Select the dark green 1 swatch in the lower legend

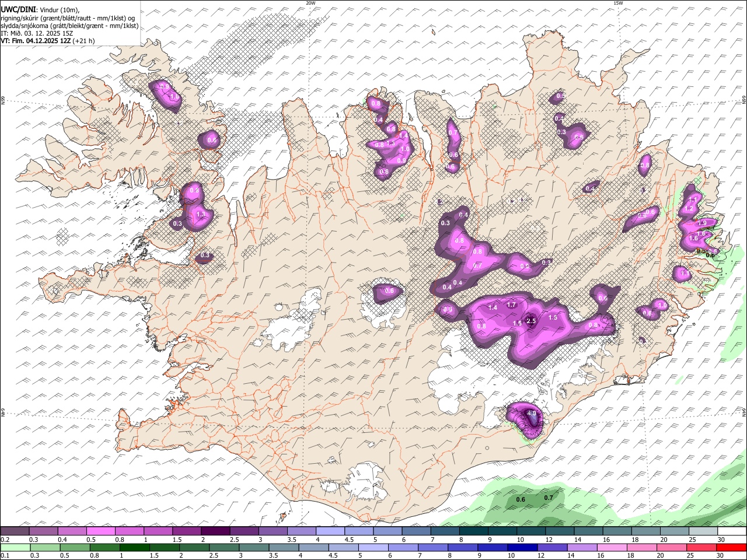pyautogui.click(x=135, y=547)
